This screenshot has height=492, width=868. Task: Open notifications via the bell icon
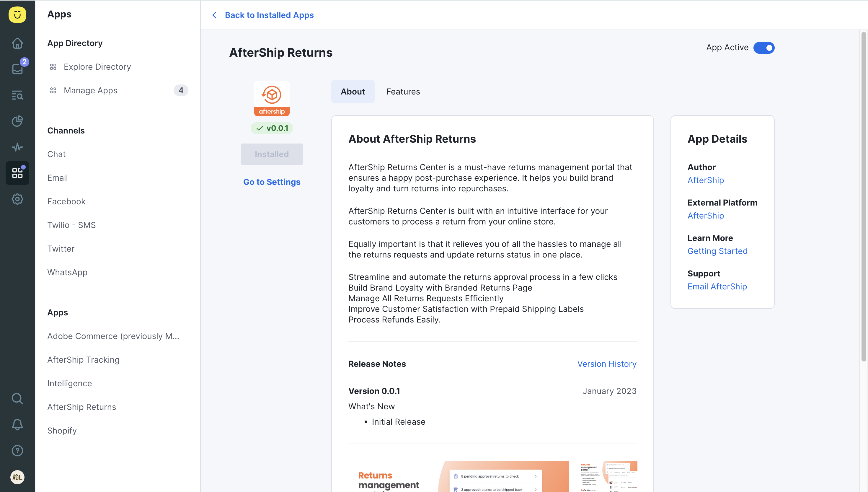pyautogui.click(x=17, y=424)
